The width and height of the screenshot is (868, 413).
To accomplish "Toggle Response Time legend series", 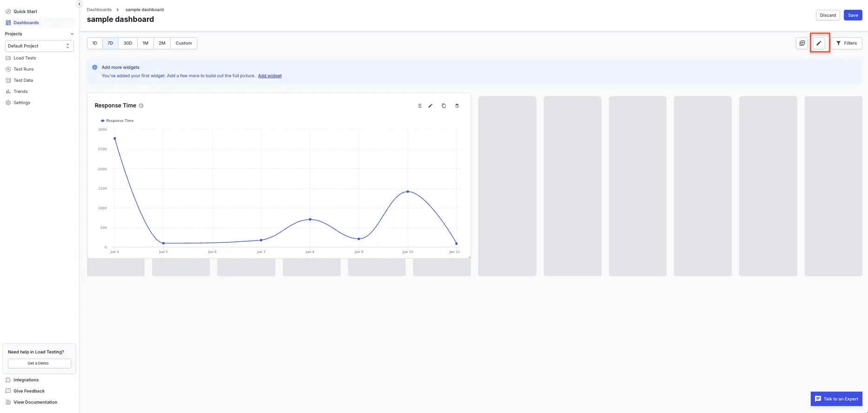I will pyautogui.click(x=117, y=121).
